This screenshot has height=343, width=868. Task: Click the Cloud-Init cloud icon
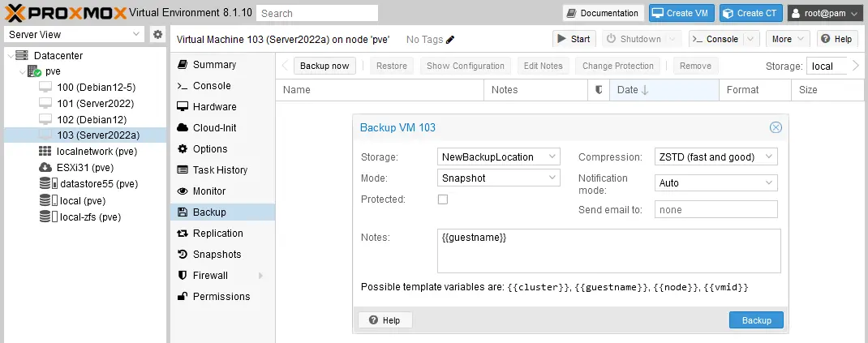[x=183, y=128]
